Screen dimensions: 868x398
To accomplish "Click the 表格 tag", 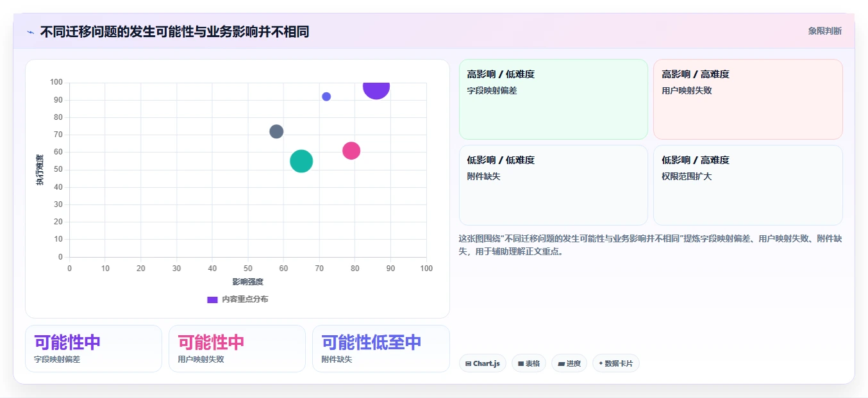I will tap(529, 363).
